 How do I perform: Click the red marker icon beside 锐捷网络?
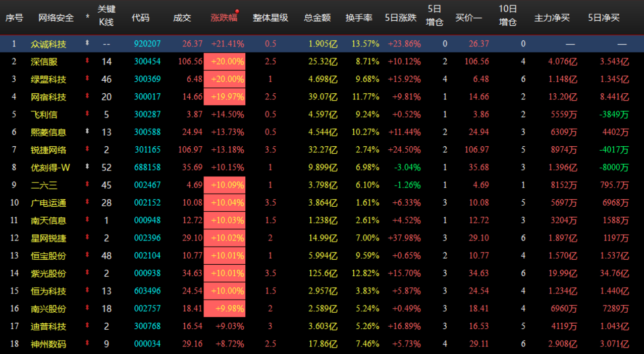87,149
